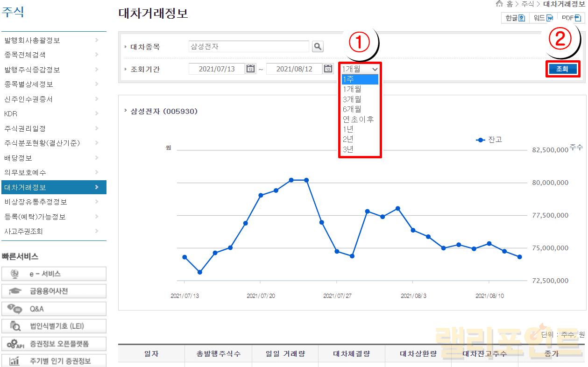The image size is (588, 367).
Task: Follow the 주식 breadcrumb link
Action: click(x=527, y=4)
